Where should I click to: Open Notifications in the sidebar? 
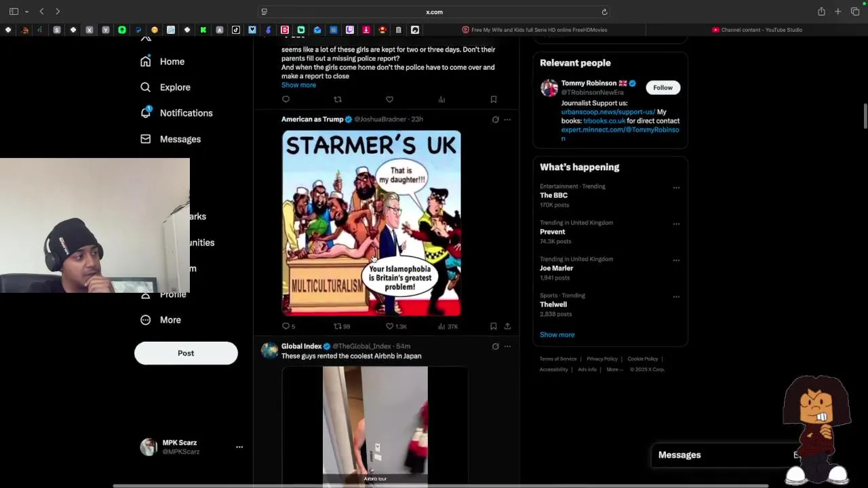coord(186,113)
